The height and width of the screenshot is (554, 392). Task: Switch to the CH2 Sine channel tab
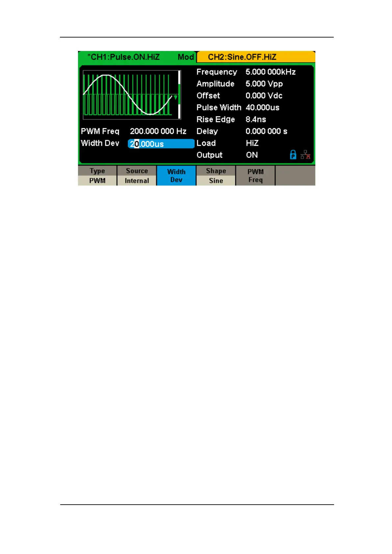[x=256, y=57]
